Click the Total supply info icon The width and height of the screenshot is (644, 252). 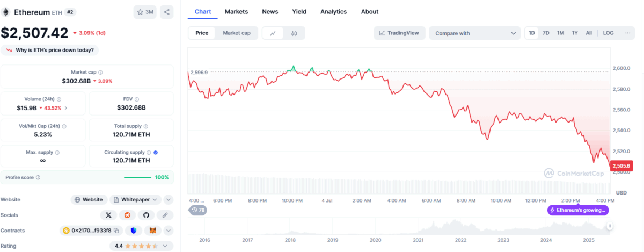click(147, 126)
